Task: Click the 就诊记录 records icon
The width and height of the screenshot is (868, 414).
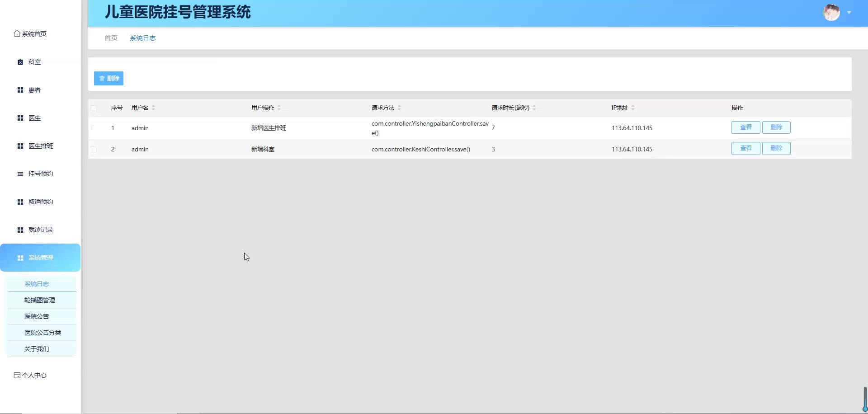Action: [20, 230]
